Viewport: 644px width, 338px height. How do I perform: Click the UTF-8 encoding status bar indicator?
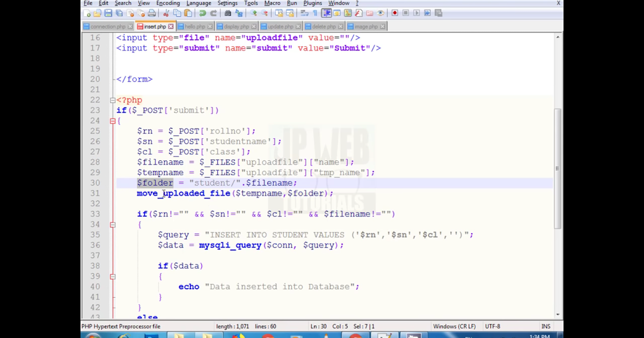click(x=493, y=326)
